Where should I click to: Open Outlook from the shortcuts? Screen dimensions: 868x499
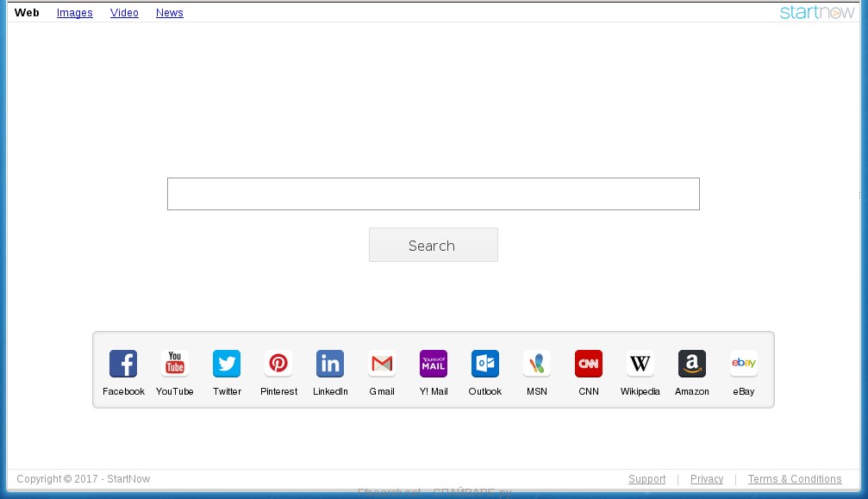click(x=485, y=364)
